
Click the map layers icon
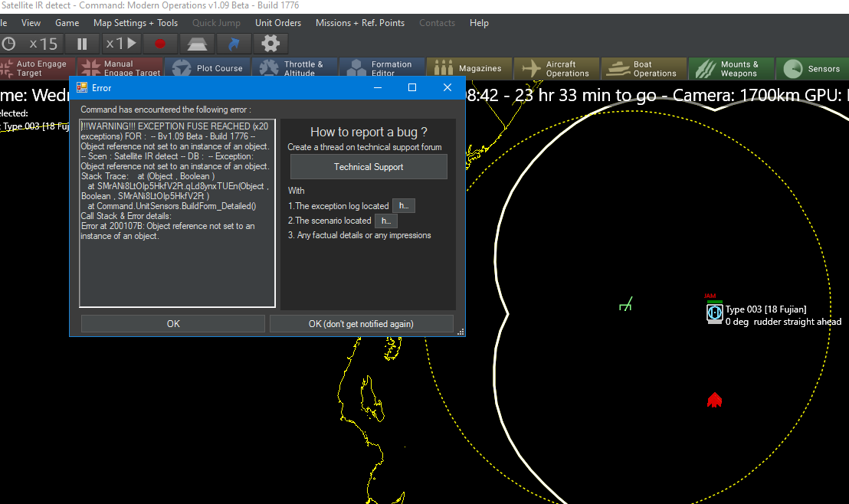[197, 44]
